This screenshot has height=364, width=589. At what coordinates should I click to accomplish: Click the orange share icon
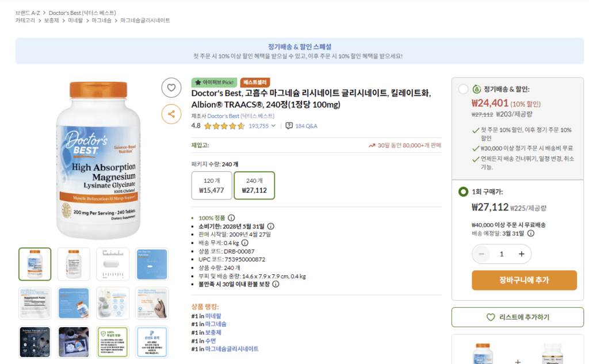[x=171, y=114]
